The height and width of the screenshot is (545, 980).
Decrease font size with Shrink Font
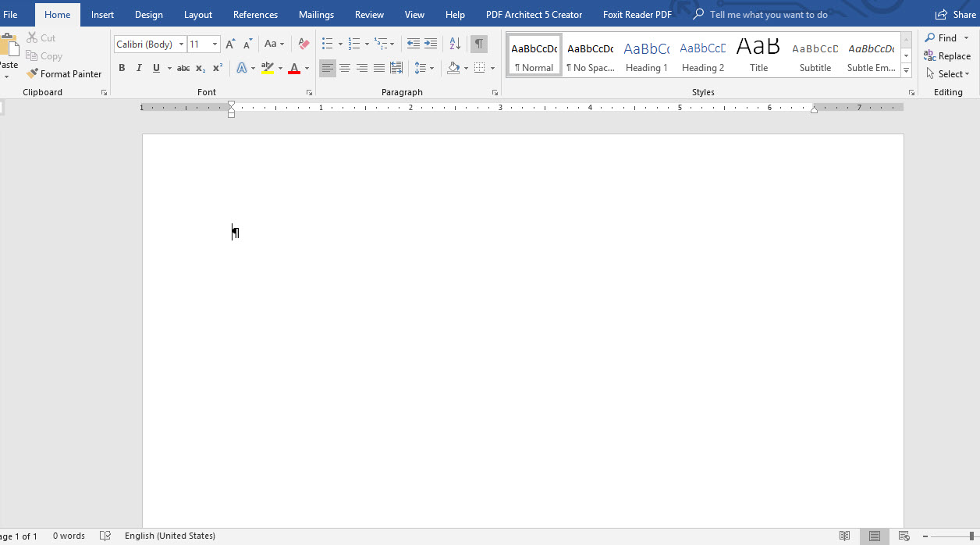click(x=247, y=44)
